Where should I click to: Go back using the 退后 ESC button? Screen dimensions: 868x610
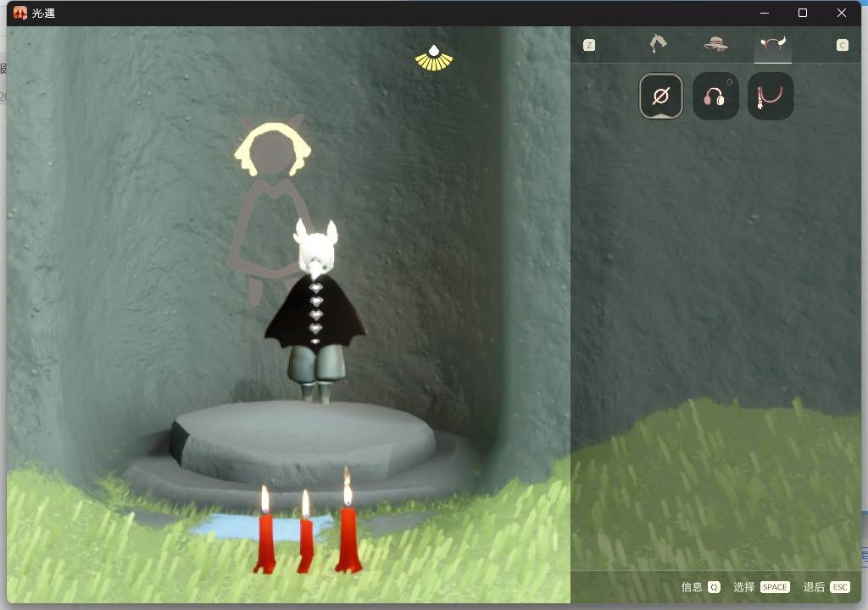click(x=826, y=587)
